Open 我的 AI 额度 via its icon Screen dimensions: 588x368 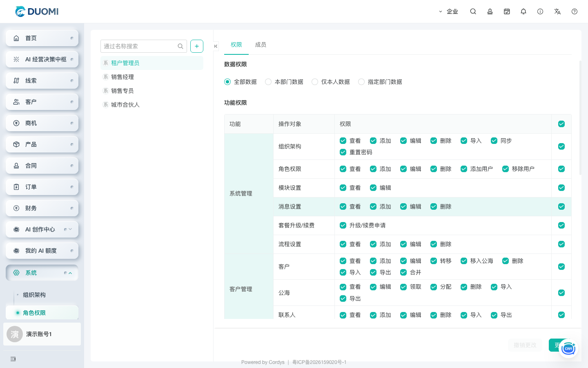16,251
